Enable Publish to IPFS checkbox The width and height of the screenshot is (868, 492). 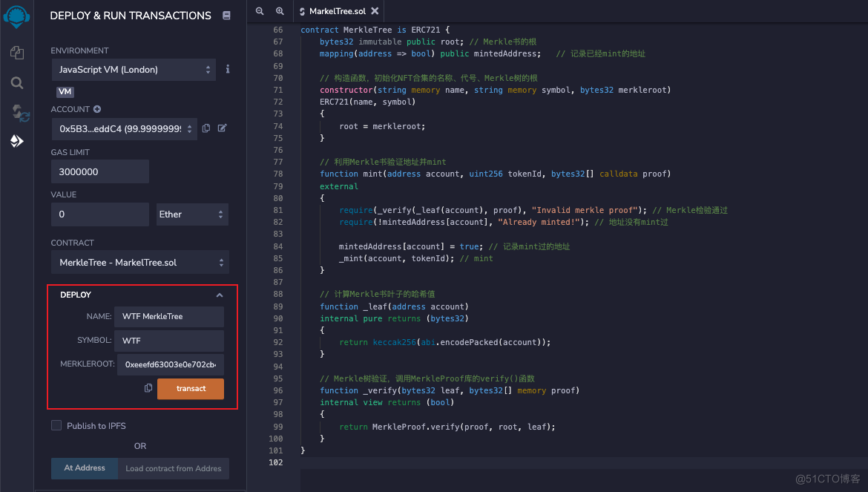(56, 425)
